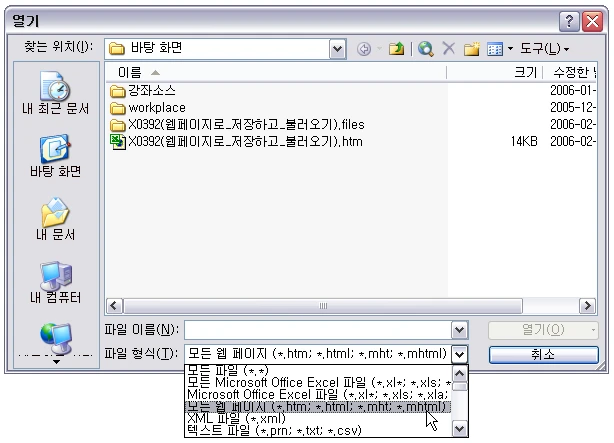Viewport: 614px width, 443px height.
Task: Click the horizontal scrollbar thumb
Action: click(x=323, y=306)
